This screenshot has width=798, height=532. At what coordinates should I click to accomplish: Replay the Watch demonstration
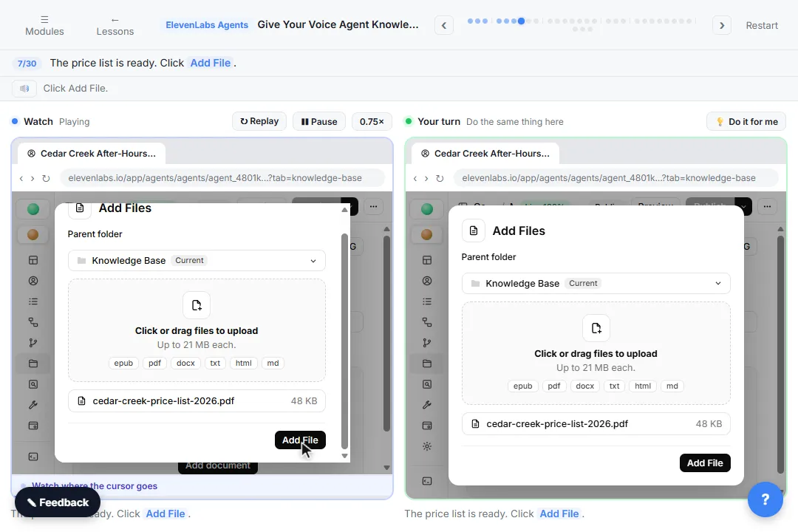click(x=259, y=122)
